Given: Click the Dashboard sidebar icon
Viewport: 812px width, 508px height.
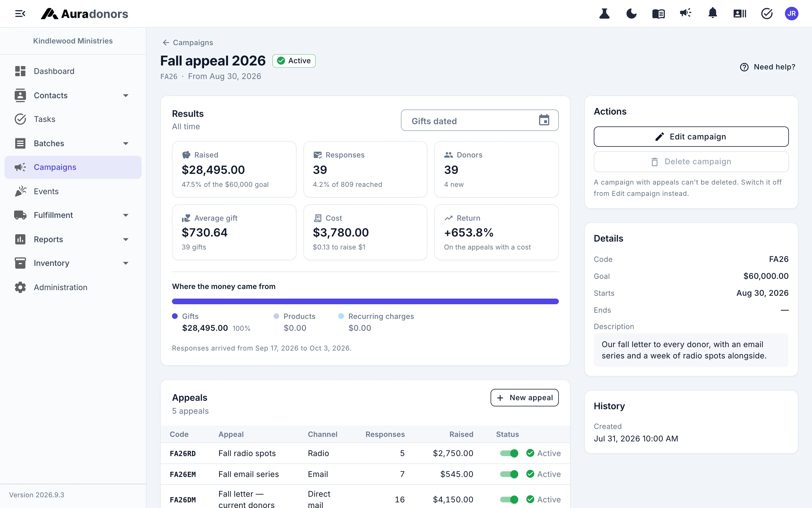Looking at the screenshot, I should coord(20,71).
